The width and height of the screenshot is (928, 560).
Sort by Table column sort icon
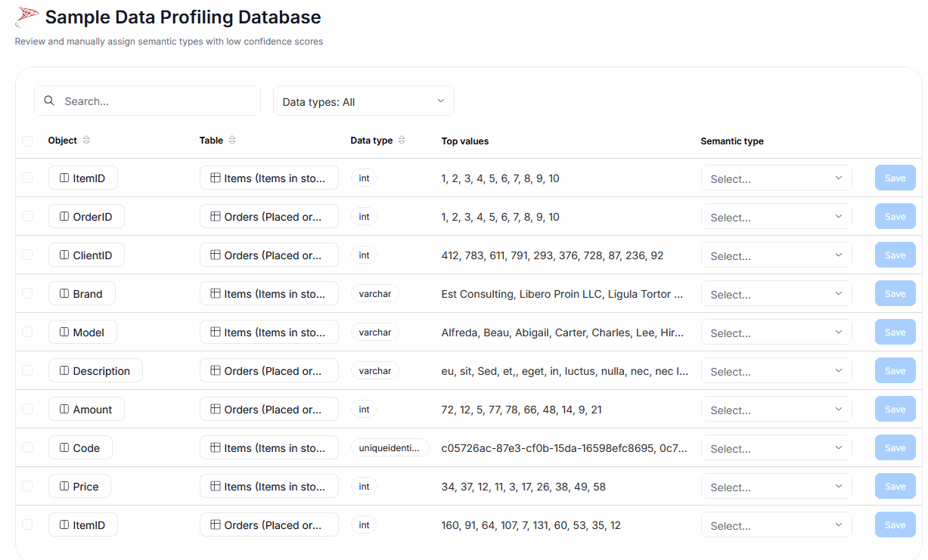[x=232, y=141]
